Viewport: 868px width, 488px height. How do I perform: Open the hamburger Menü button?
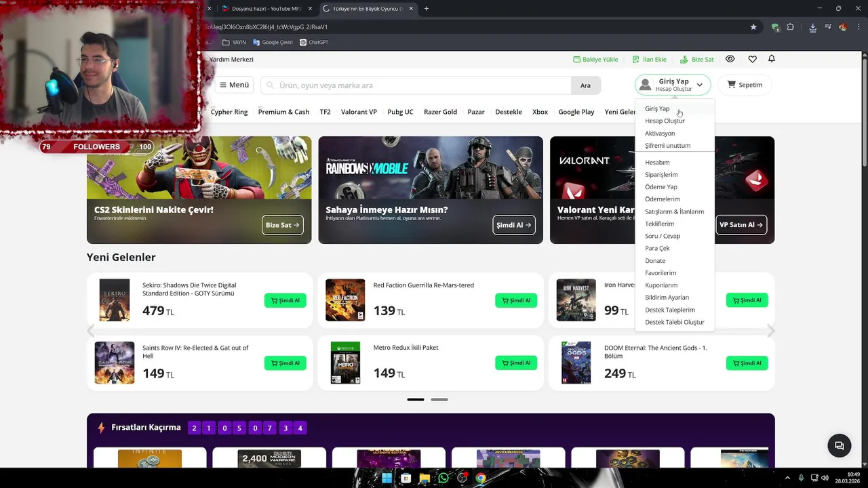coord(234,85)
